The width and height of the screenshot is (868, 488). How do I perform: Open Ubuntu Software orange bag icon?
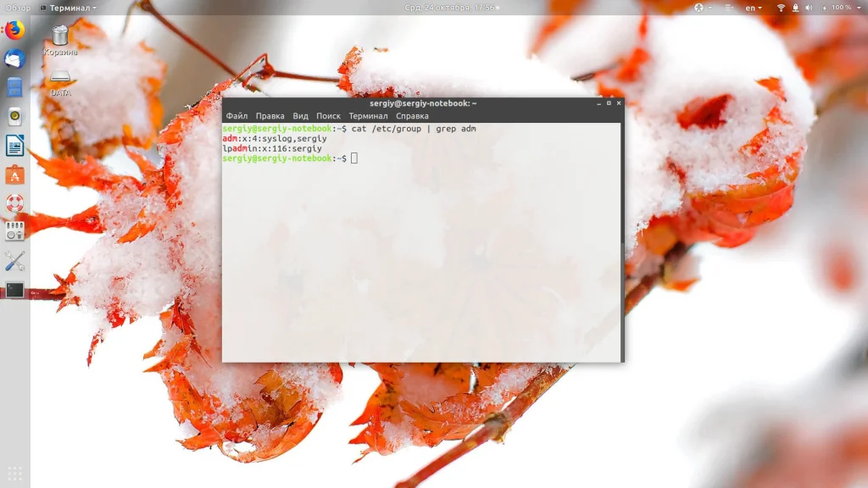[x=15, y=175]
